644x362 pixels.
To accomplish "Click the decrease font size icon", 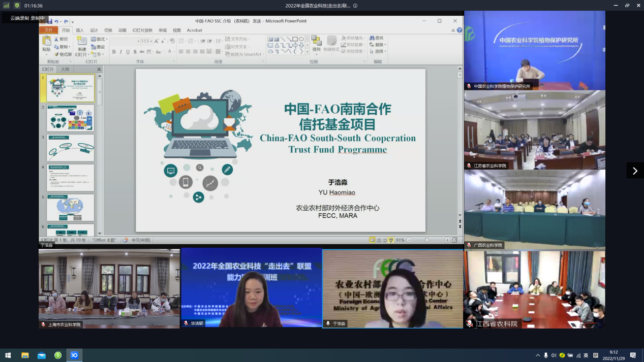I will tap(164, 41).
